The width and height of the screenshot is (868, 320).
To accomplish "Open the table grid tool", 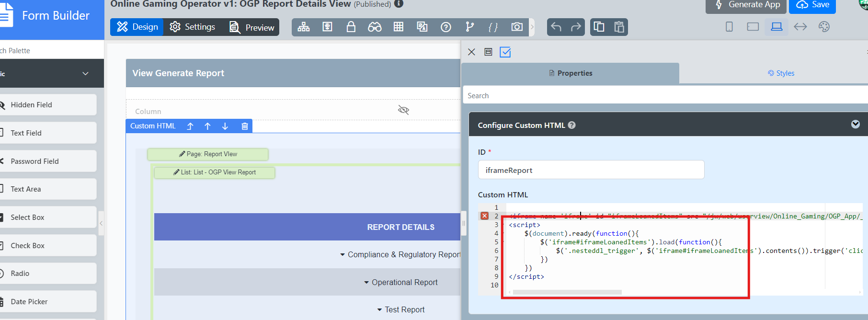I will pos(399,27).
